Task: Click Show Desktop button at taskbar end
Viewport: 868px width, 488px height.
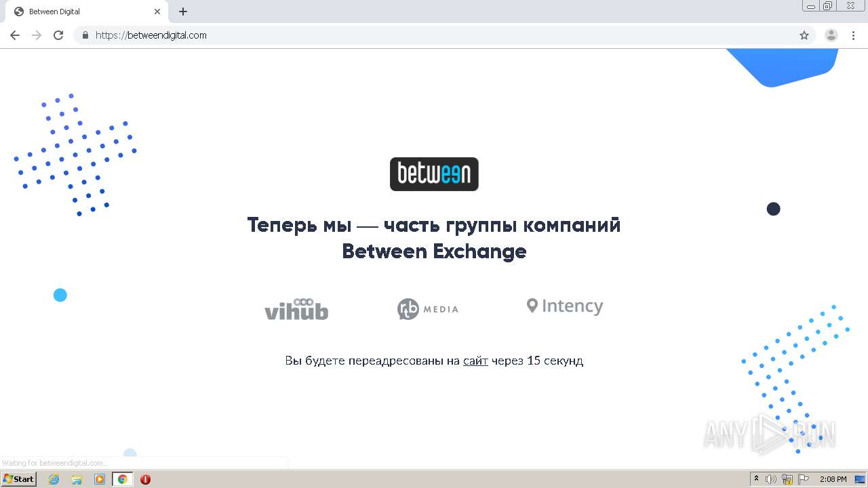Action: pyautogui.click(x=861, y=479)
